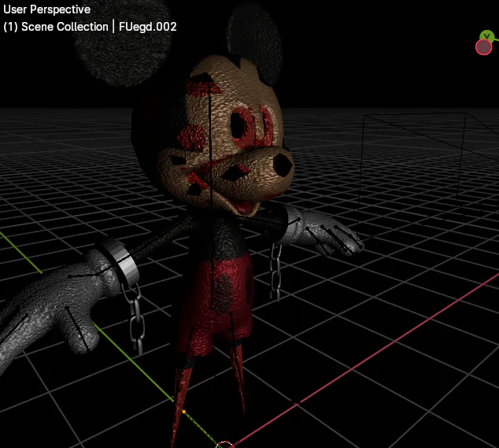Select the detached round ear floating in the background
This screenshot has height=448, width=499.
pos(123,43)
